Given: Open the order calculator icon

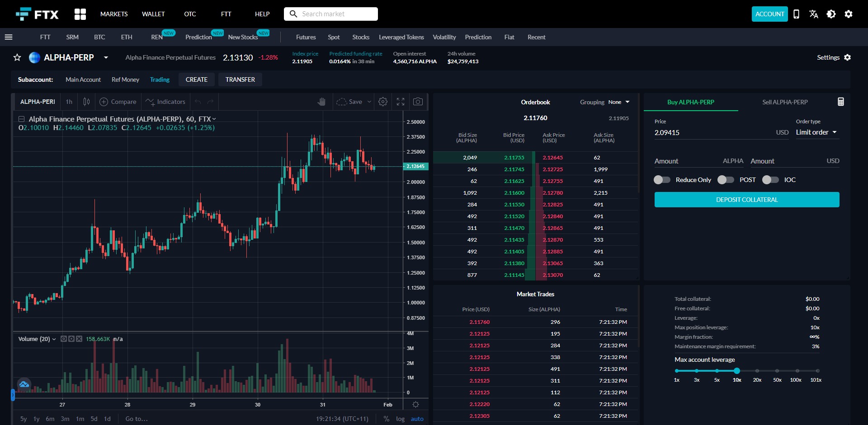Looking at the screenshot, I should coord(840,102).
